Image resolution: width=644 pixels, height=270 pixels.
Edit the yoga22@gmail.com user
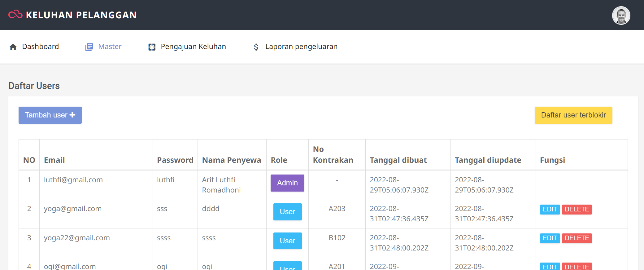coord(550,238)
